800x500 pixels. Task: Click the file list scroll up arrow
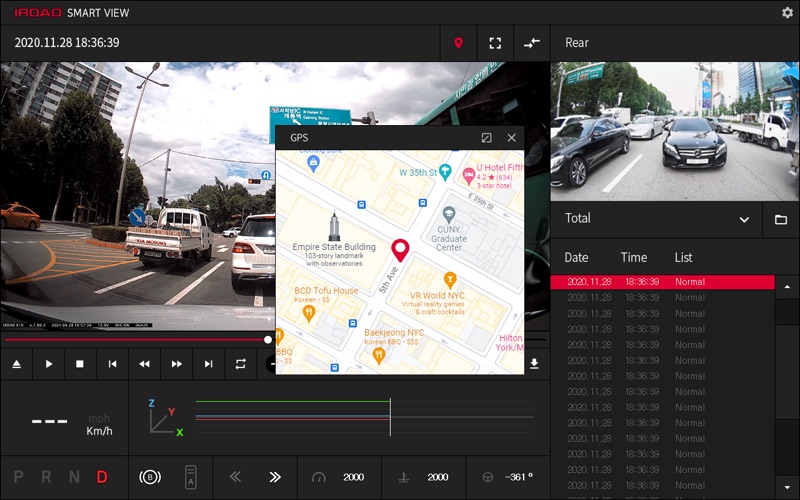click(787, 287)
